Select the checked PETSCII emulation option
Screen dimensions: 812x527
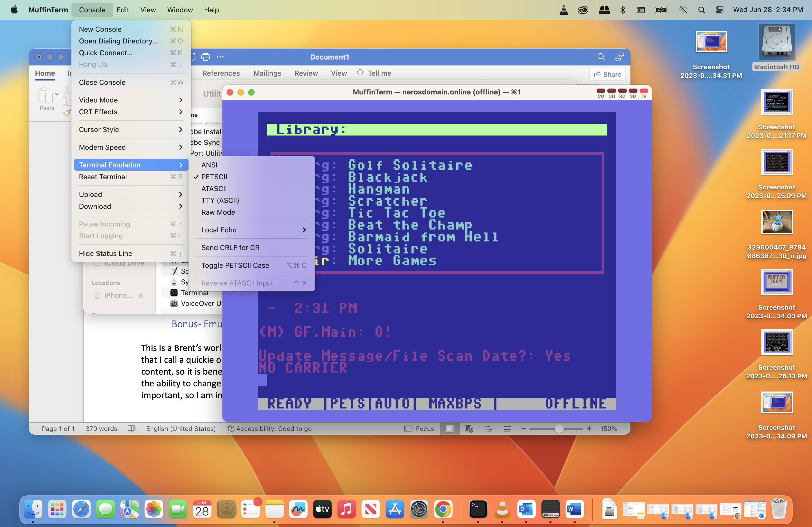click(x=252, y=177)
